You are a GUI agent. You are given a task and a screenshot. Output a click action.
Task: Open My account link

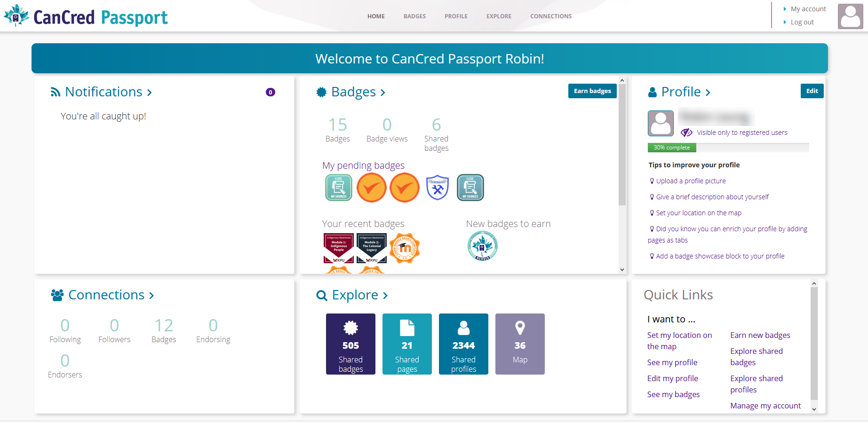(808, 9)
